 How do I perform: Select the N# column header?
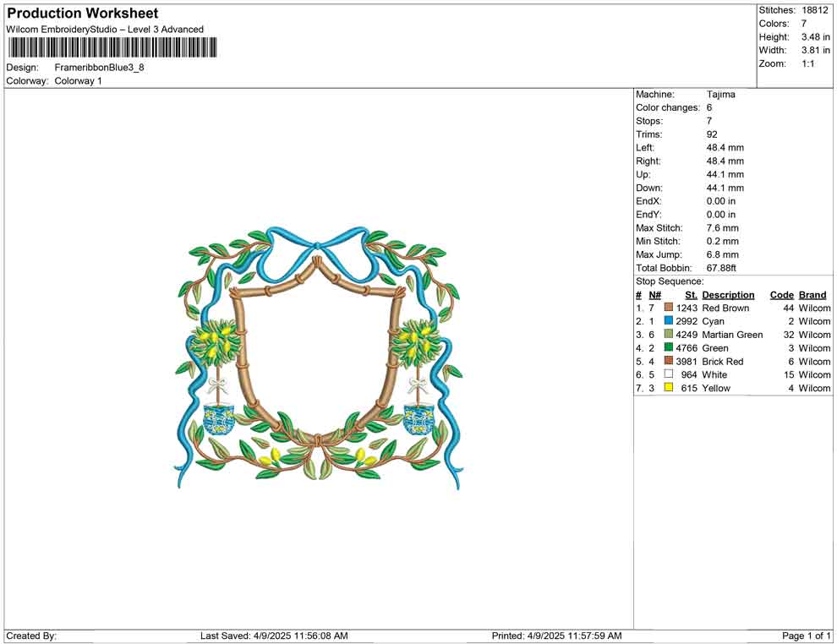[x=655, y=295]
